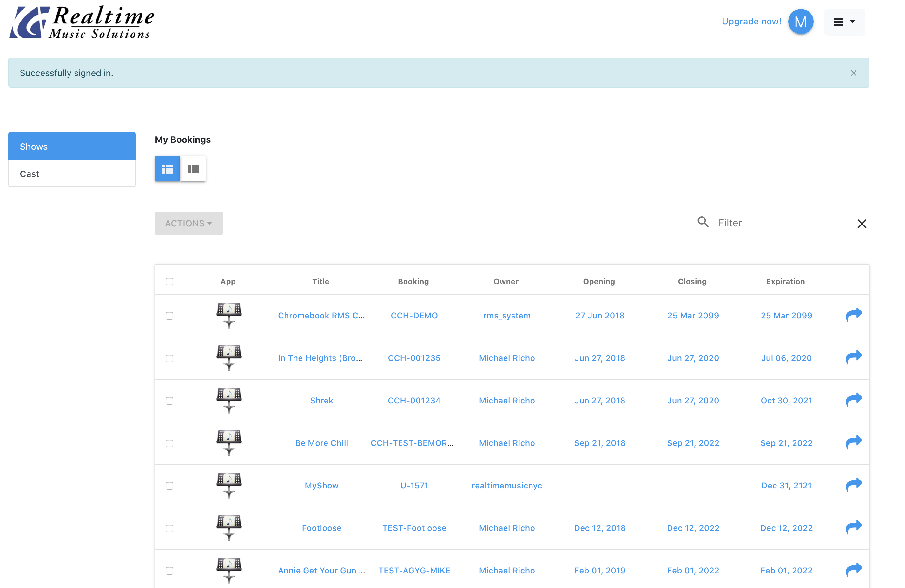Open the Chromebook RMS C... title link

[x=321, y=316]
